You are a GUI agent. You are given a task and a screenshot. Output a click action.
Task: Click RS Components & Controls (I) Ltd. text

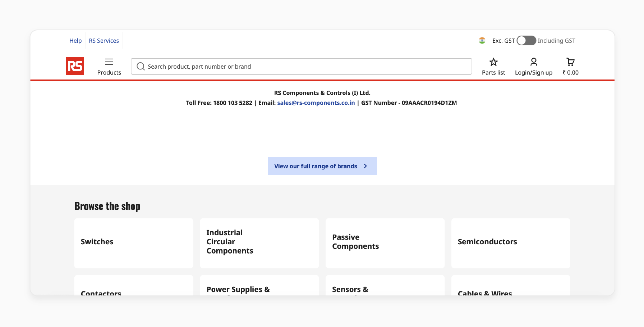pos(322,93)
